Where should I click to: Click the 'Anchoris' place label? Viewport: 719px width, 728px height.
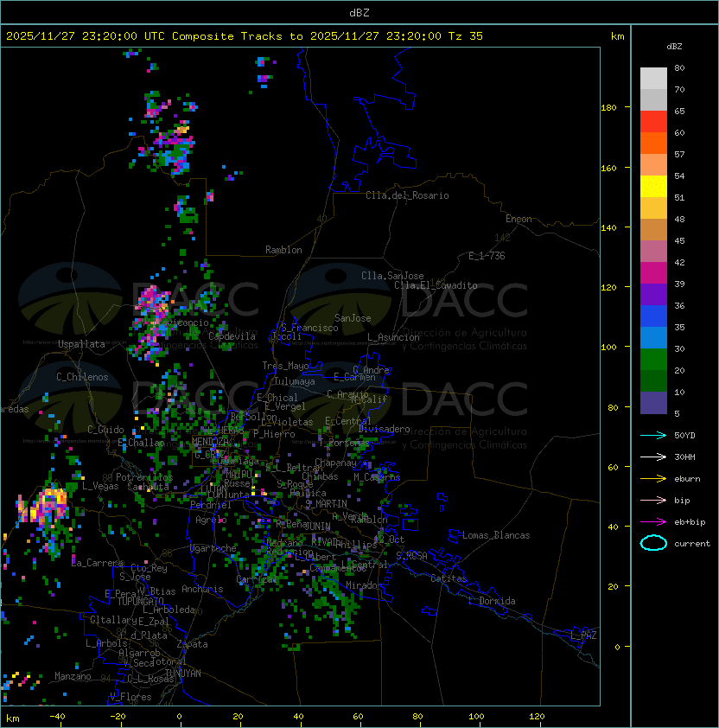pos(202,589)
